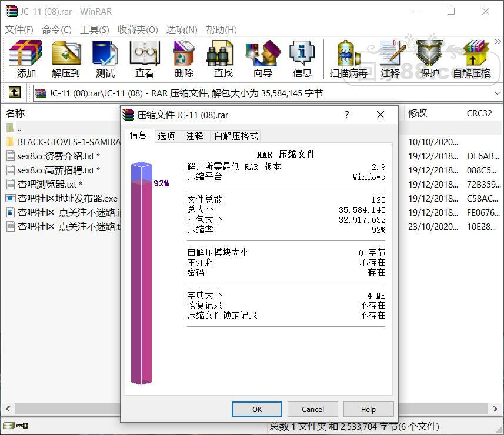Click the 扫描病毒 (Virus scan) icon

pos(348,59)
